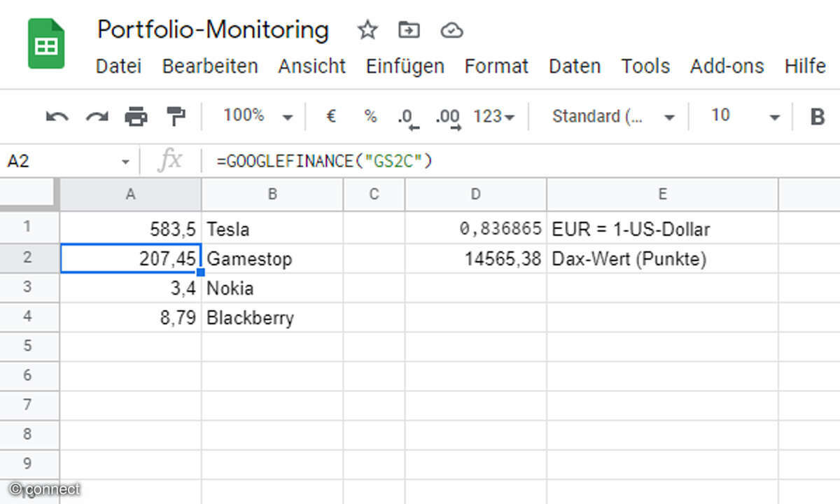Select column C header
This screenshot has height=504, width=840.
click(374, 195)
